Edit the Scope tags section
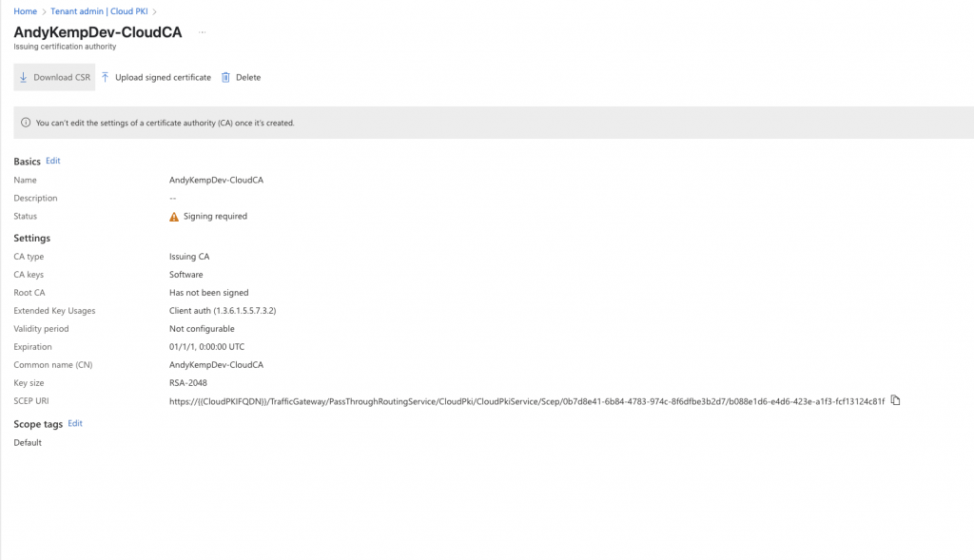 click(75, 423)
